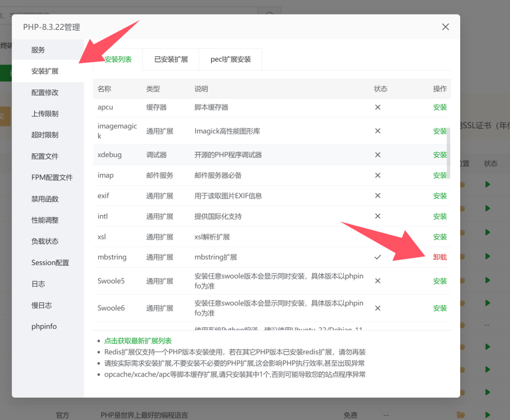Viewport: 510px width, 420px height.
Task: Close the PHP-8.3.22管理 dialog
Action: [x=445, y=27]
